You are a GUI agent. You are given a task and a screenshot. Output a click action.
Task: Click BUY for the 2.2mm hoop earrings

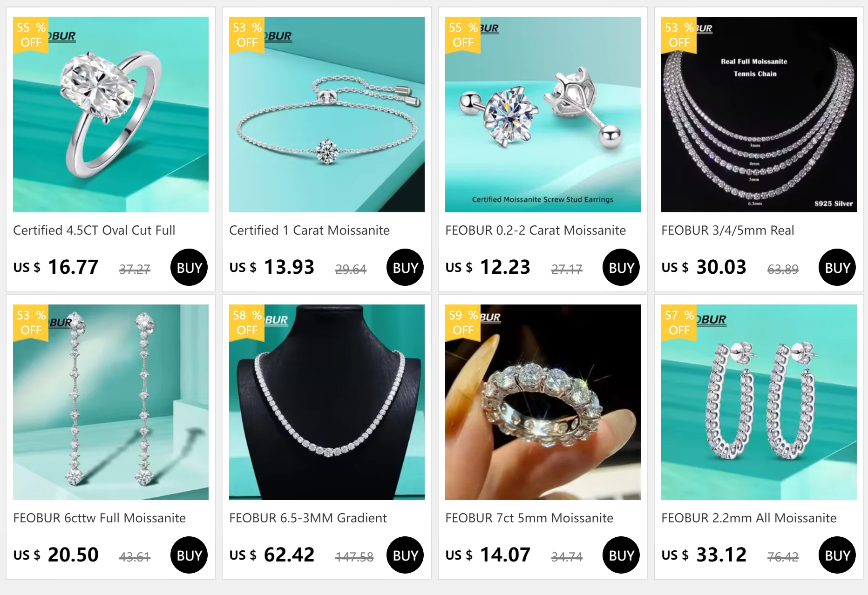(837, 555)
